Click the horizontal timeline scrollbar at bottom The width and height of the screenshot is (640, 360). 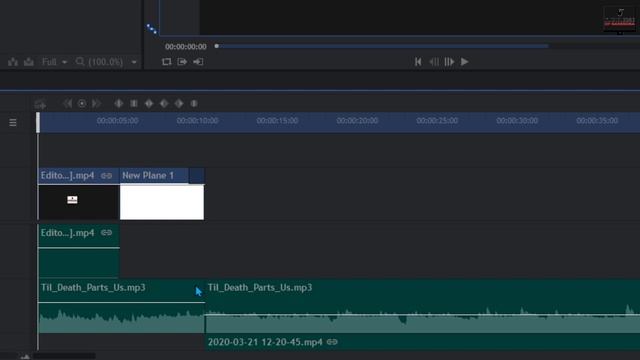[64, 356]
